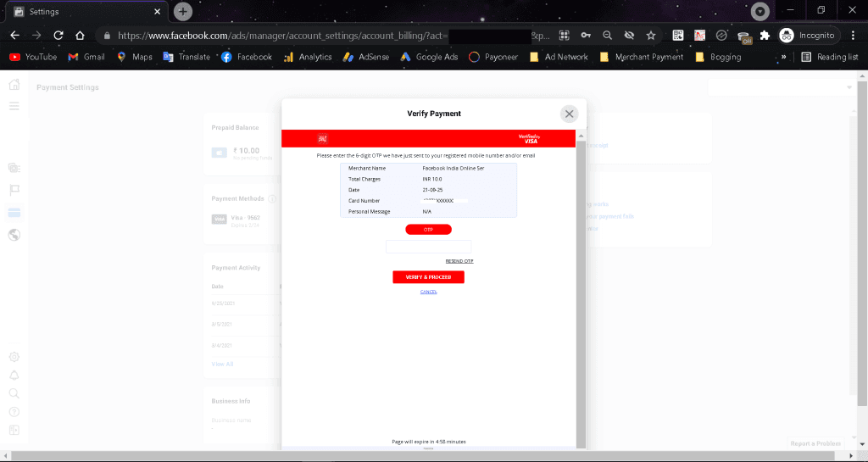Click the View All payment activity link
868x462 pixels.
pos(222,364)
